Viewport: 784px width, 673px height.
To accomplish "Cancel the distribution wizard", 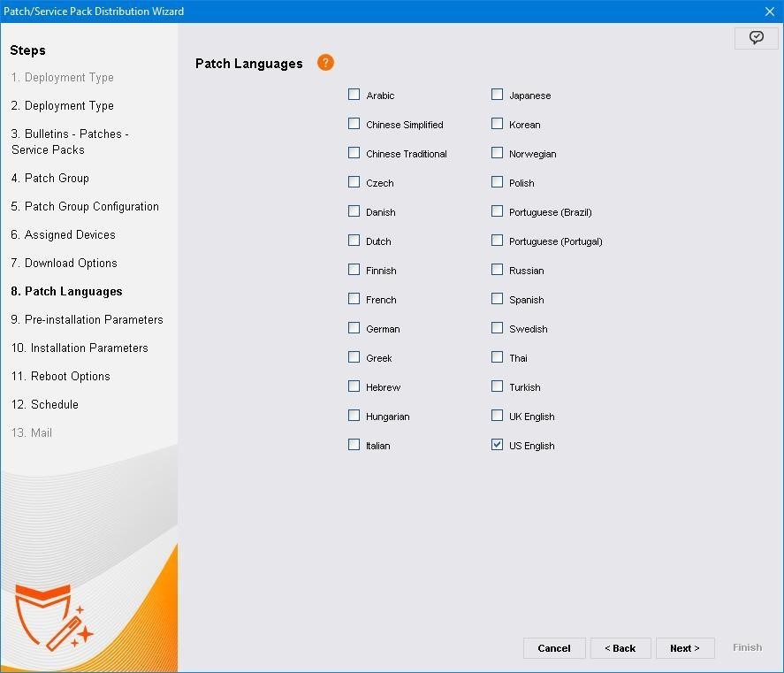I will click(x=553, y=648).
